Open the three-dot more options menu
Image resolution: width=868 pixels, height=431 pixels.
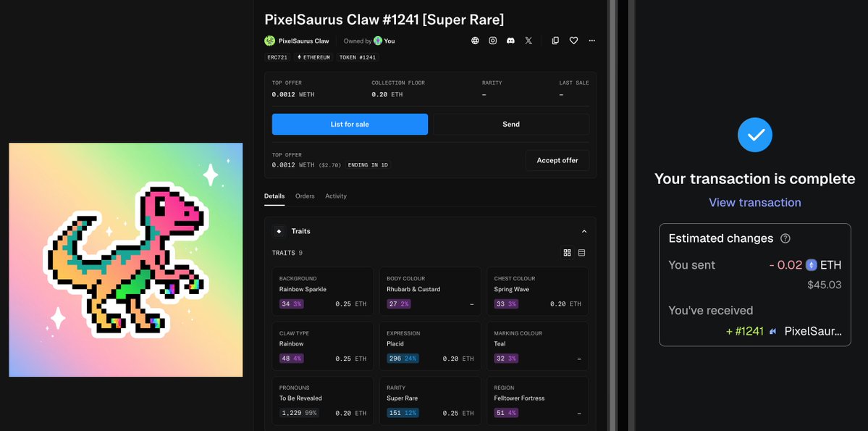[x=591, y=41]
